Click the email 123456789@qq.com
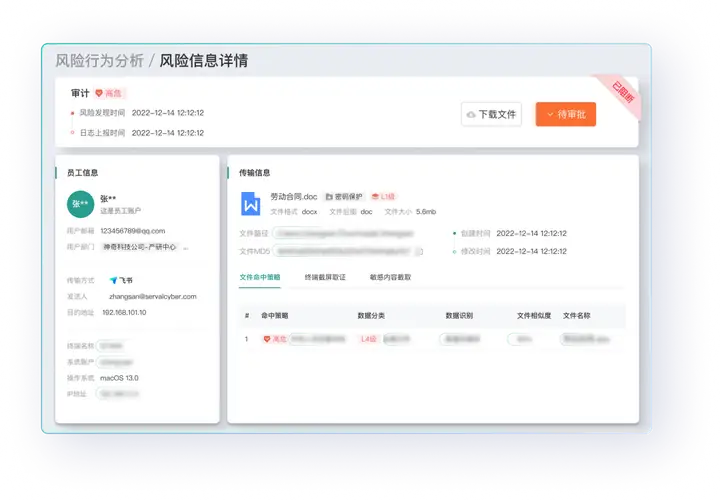The height and width of the screenshot is (500, 720). click(x=133, y=231)
